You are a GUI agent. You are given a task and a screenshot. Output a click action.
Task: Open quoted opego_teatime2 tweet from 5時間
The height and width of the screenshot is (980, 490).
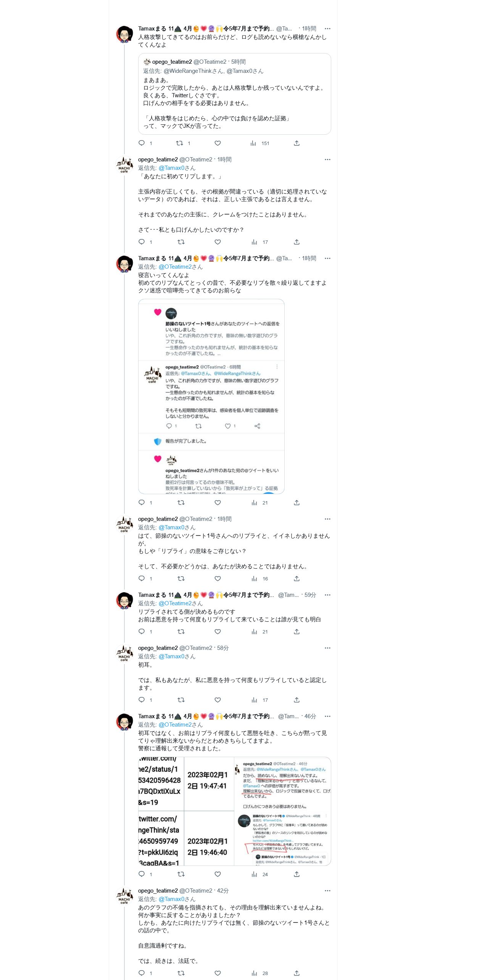pyautogui.click(x=234, y=94)
